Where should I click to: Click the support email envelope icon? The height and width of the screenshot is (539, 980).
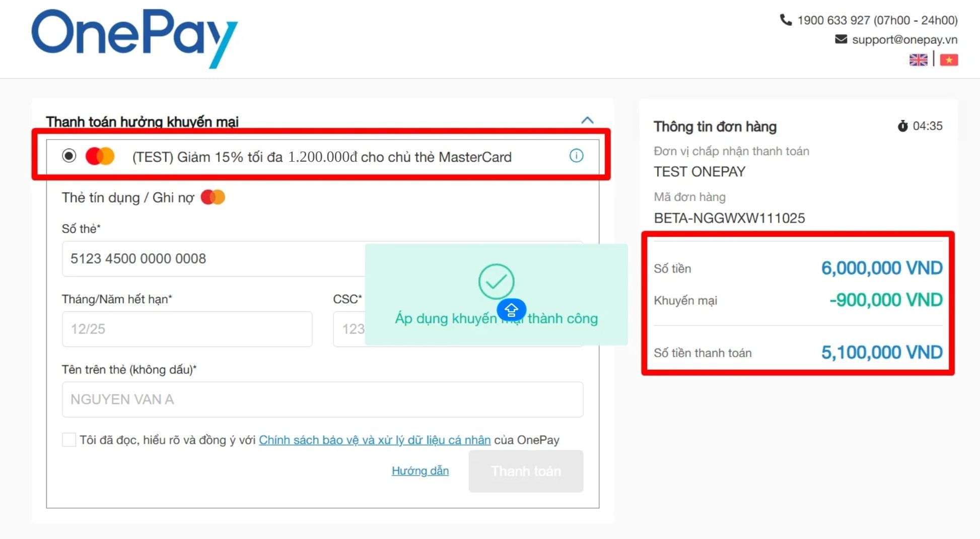click(841, 39)
